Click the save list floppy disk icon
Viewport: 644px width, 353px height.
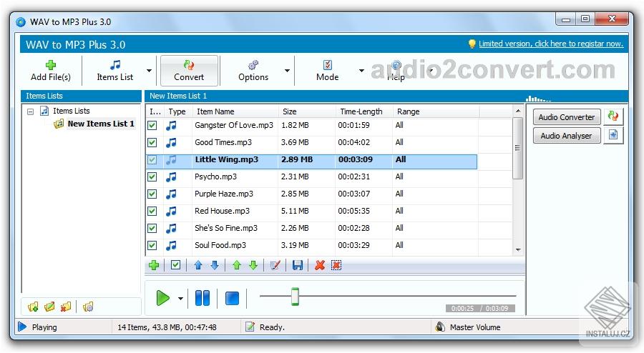[298, 265]
